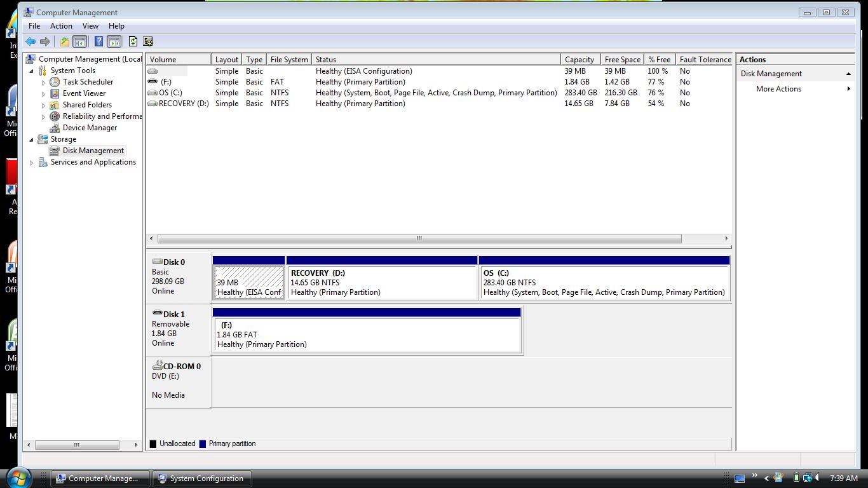Sort by File System column header

tap(289, 59)
